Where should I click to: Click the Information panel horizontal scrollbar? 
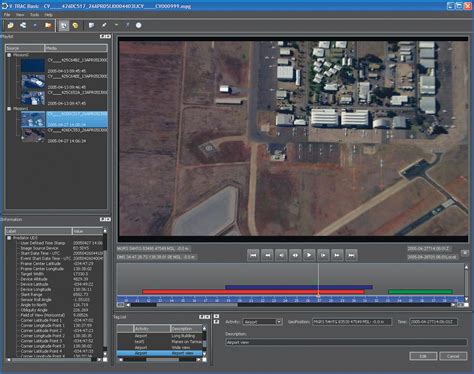coord(53,360)
